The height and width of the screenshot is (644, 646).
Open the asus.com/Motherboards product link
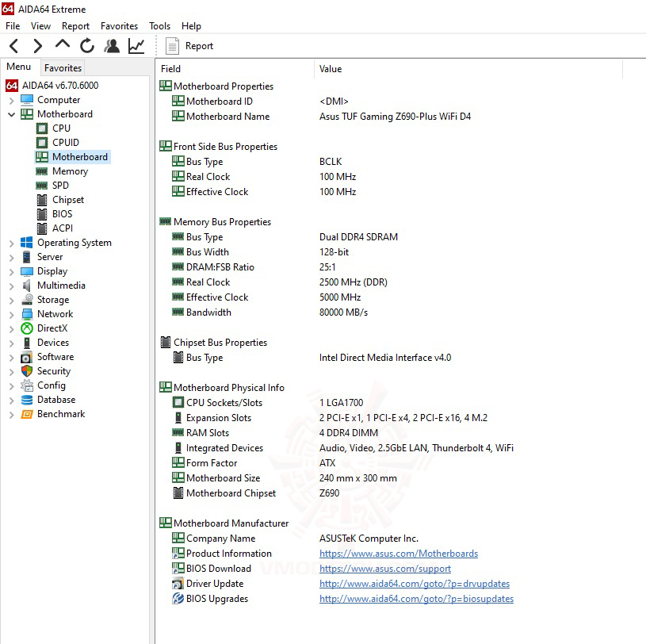click(399, 554)
